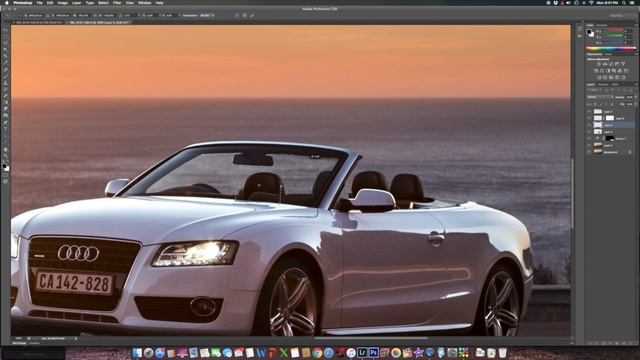
Task: Add a Vibrance adjustment layer
Action: click(623, 64)
